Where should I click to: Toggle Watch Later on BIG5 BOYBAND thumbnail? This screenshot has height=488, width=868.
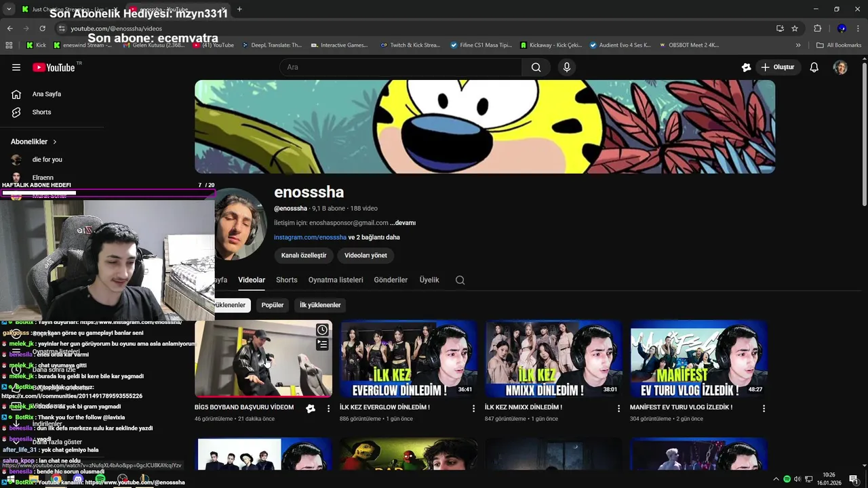[322, 330]
